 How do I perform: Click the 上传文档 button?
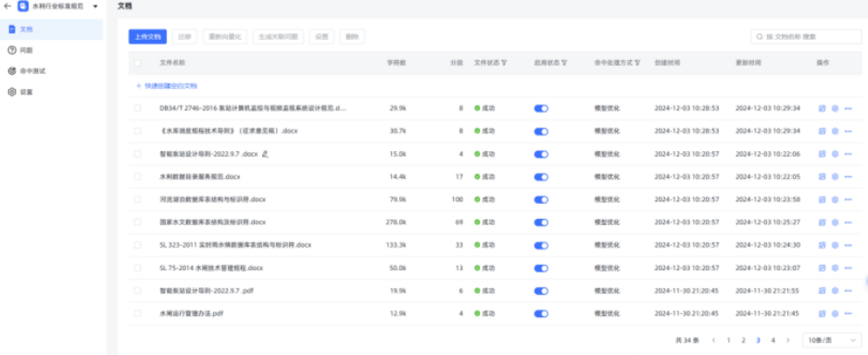click(x=147, y=36)
